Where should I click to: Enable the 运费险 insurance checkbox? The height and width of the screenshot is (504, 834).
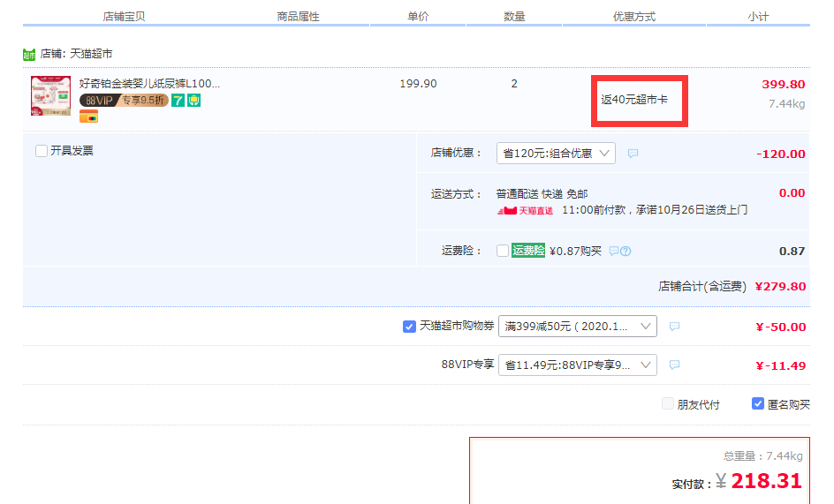coord(502,251)
